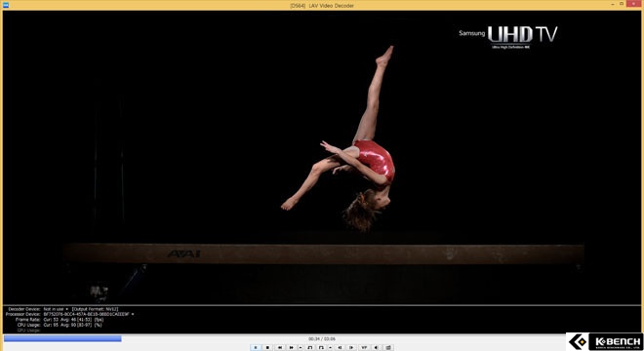This screenshot has height=351, width=644.
Task: Set the A-B repeat start marker icon
Action: tap(310, 347)
